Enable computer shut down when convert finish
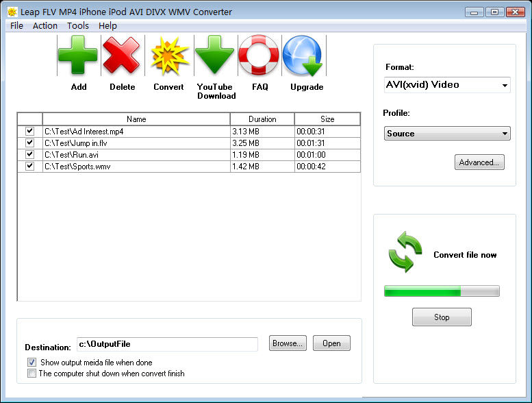 31,374
